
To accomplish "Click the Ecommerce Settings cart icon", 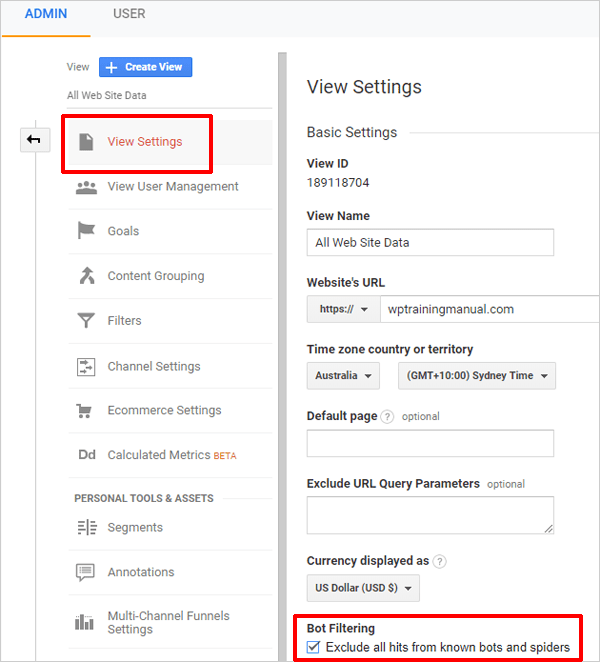I will [x=84, y=411].
